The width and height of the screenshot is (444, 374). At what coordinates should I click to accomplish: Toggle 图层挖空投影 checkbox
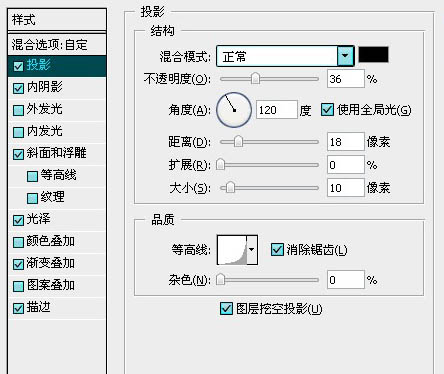226,309
